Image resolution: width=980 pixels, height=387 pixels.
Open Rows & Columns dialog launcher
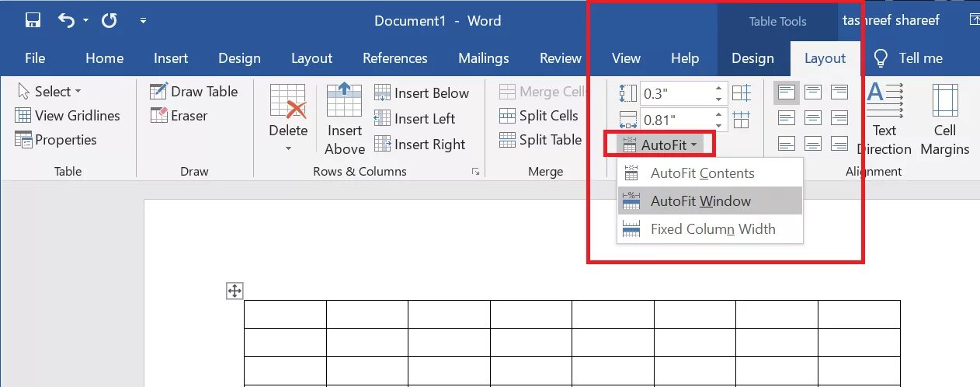pos(475,172)
